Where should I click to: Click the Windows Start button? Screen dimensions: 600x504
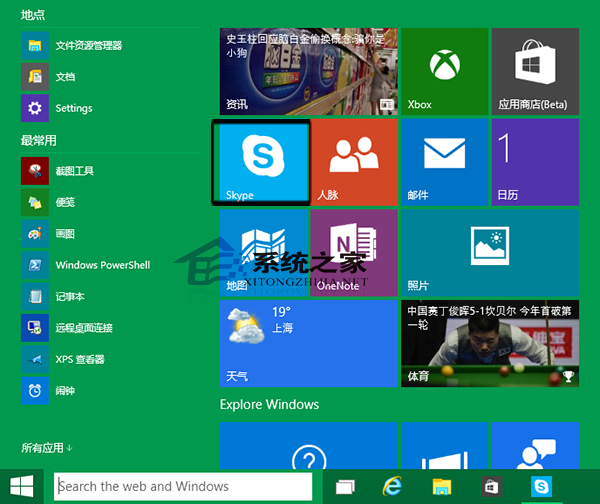(x=22, y=487)
